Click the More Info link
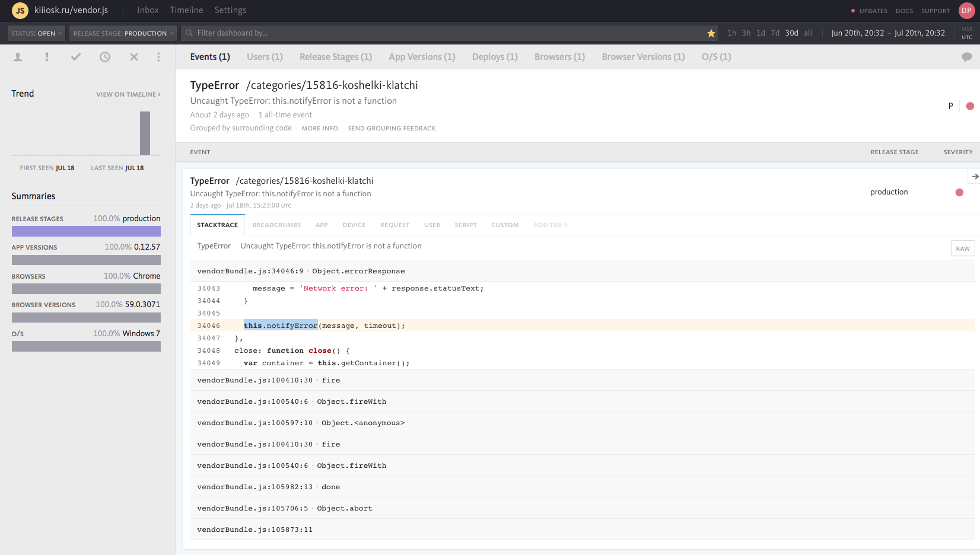This screenshot has width=980, height=555. point(320,128)
